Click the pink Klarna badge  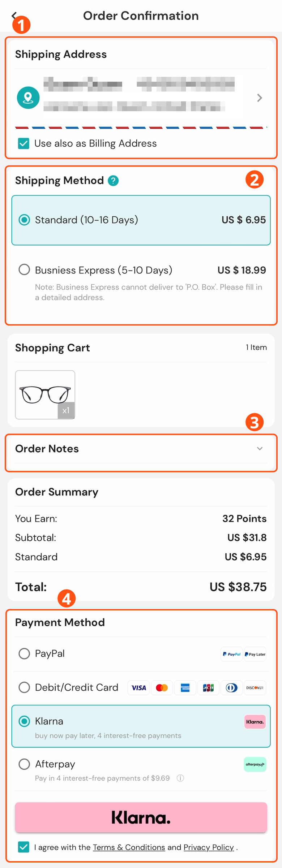point(255,721)
